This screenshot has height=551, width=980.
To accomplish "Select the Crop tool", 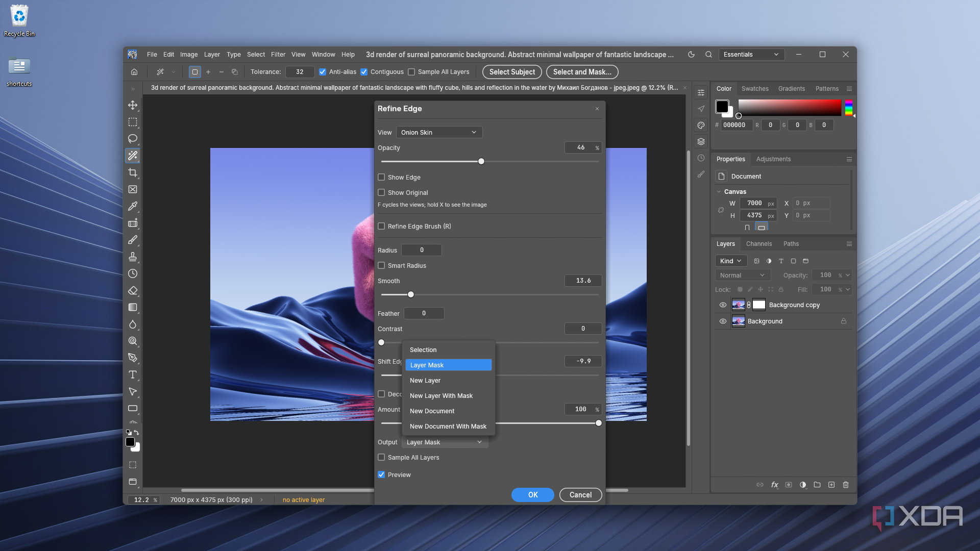I will point(133,172).
